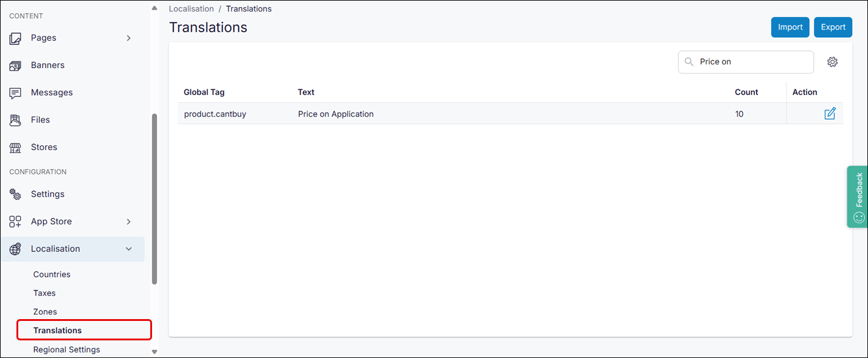Select Zones under Localisation
Image resolution: width=868 pixels, height=358 pixels.
pyautogui.click(x=45, y=312)
